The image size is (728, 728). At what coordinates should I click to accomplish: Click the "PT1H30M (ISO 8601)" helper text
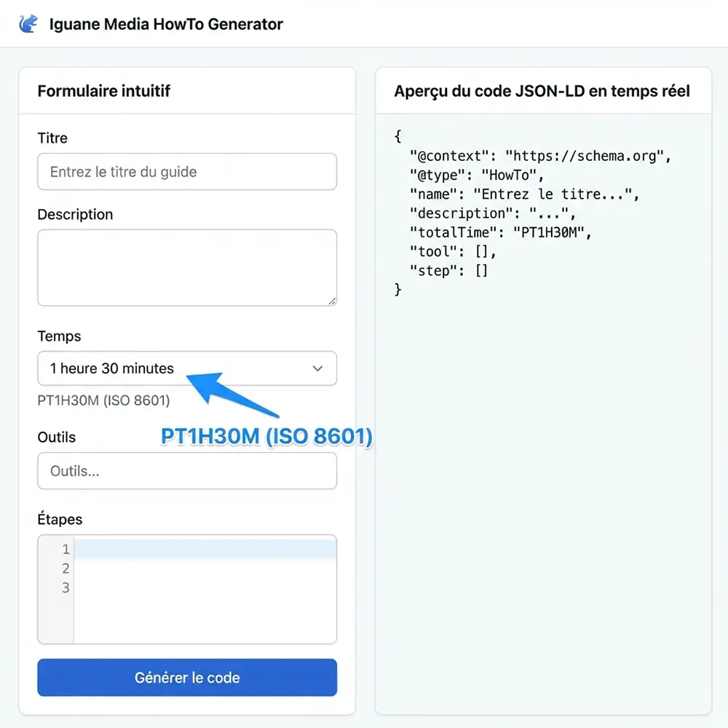pyautogui.click(x=103, y=400)
